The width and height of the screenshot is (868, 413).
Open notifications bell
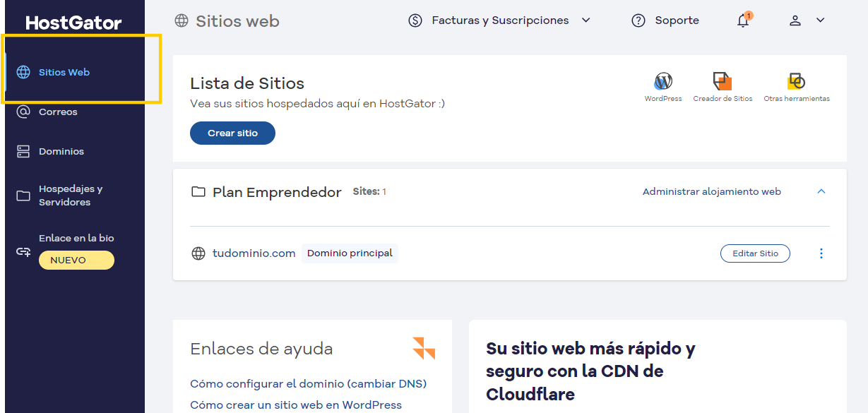click(x=743, y=20)
